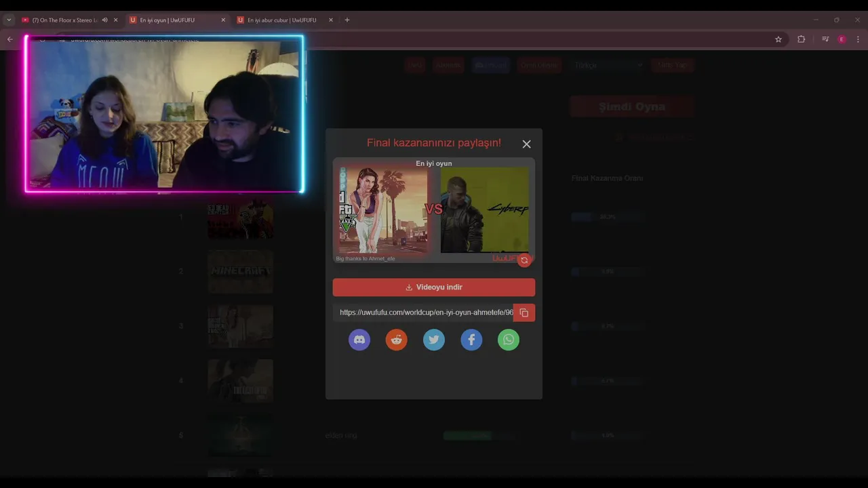The image size is (868, 488).
Task: Open the Chrome profile avatar
Action: (842, 39)
